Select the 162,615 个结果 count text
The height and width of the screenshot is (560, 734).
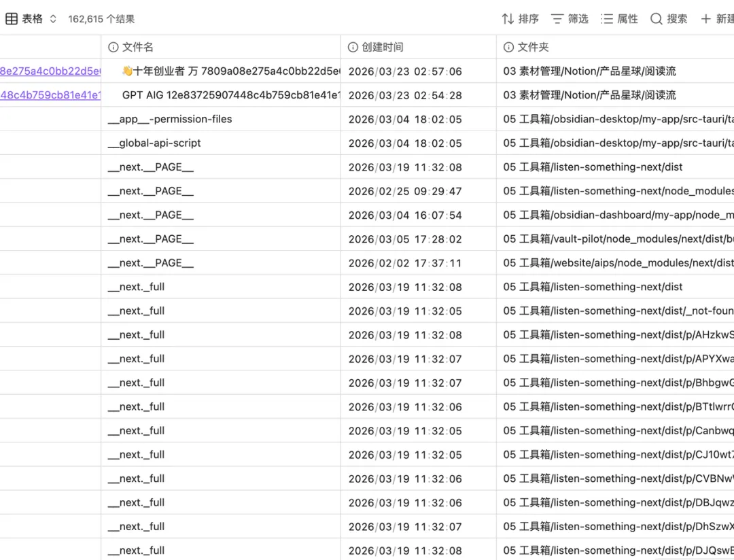(101, 19)
